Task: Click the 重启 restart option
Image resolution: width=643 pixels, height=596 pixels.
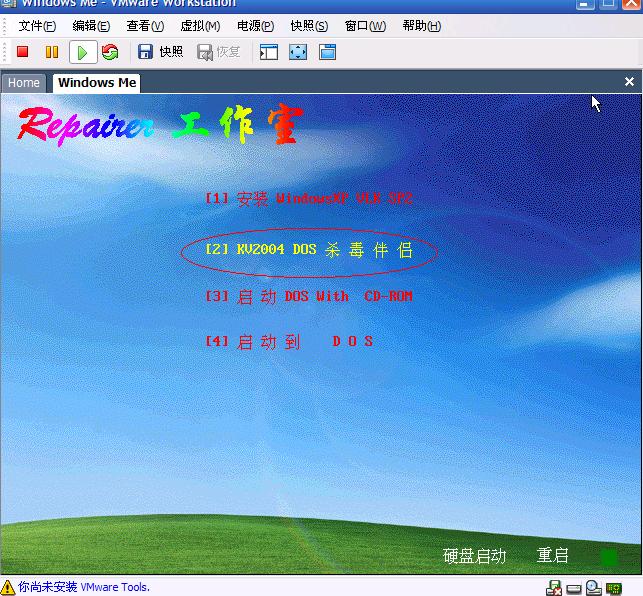Action: click(x=553, y=556)
